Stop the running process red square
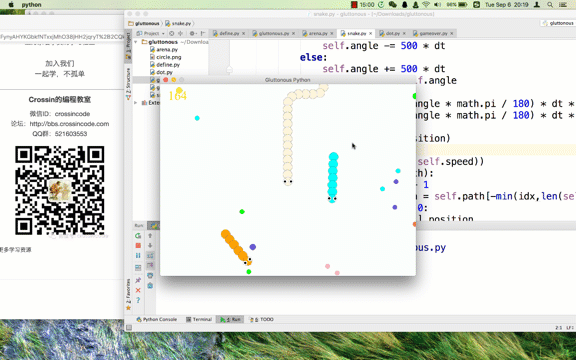Screen dimensions: 576x360 coord(138,245)
